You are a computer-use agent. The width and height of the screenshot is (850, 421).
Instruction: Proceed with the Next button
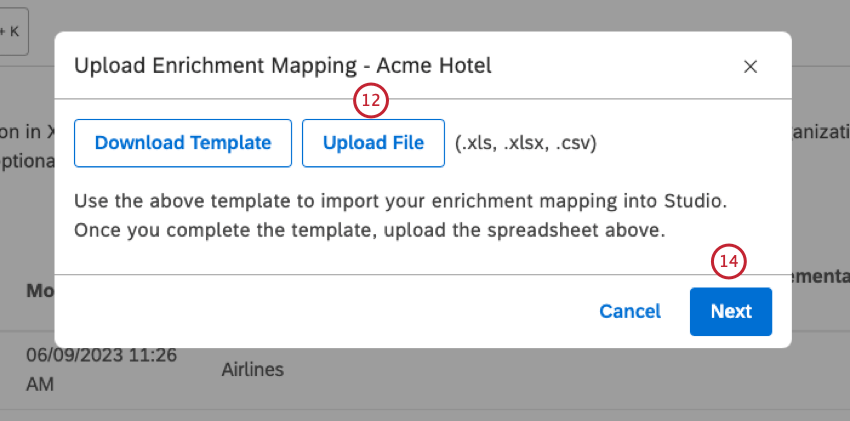click(731, 311)
